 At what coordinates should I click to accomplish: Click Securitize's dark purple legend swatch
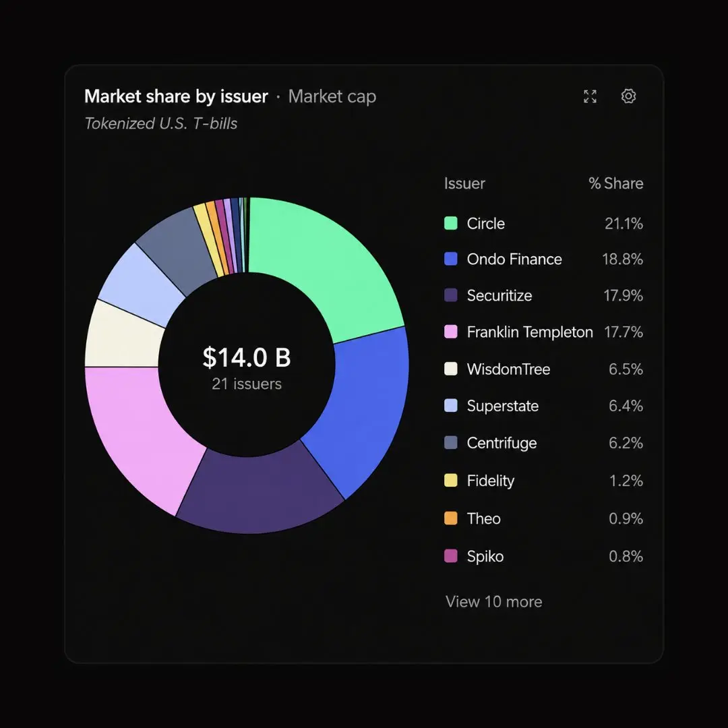click(x=451, y=295)
